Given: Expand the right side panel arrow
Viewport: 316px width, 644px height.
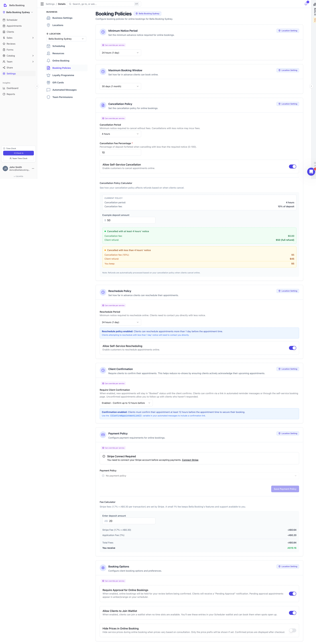Looking at the screenshot, I should click(311, 86).
